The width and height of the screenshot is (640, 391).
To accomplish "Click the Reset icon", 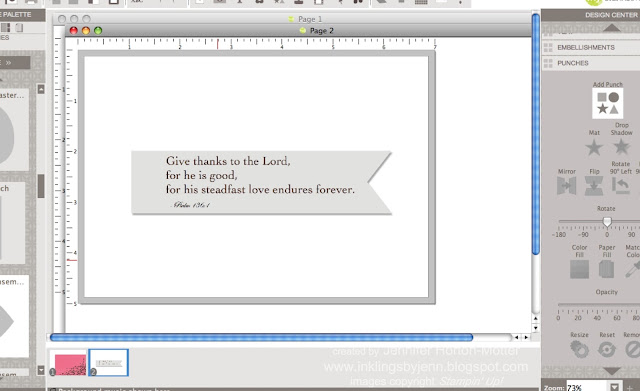I will pyautogui.click(x=607, y=349).
